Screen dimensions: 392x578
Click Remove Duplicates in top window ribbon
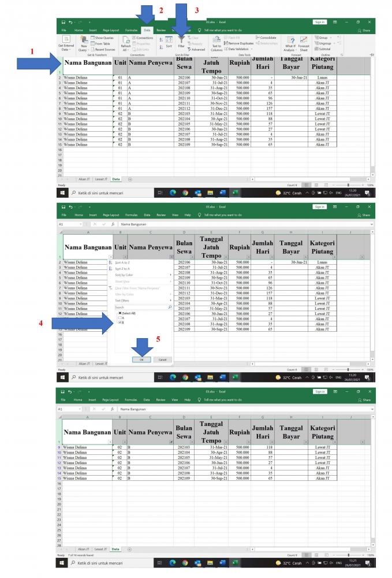tap(239, 43)
